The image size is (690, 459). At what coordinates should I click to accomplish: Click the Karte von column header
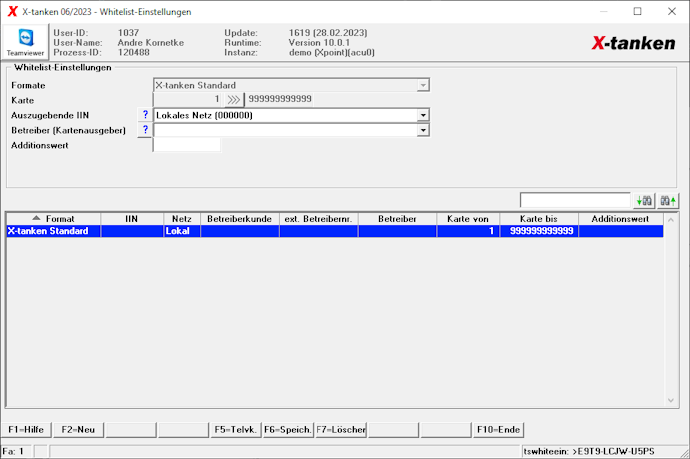pos(468,219)
